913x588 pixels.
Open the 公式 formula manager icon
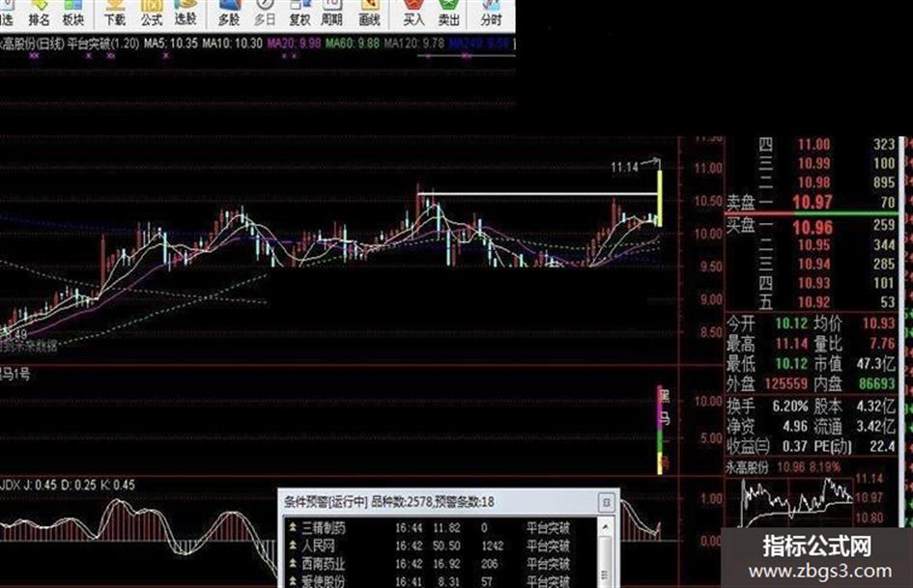pos(151,14)
